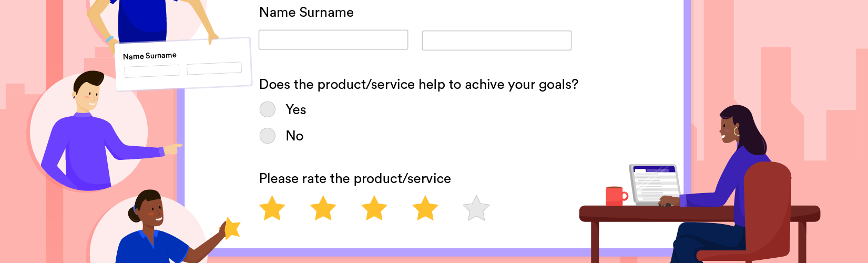Click the "Yes" option label
The height and width of the screenshot is (263, 868).
[x=295, y=109]
